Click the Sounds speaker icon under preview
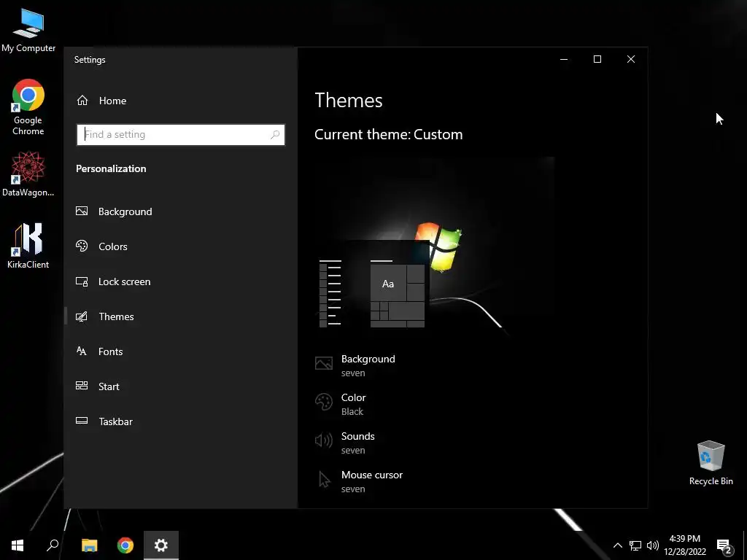Screen dimensions: 747x560 point(323,440)
